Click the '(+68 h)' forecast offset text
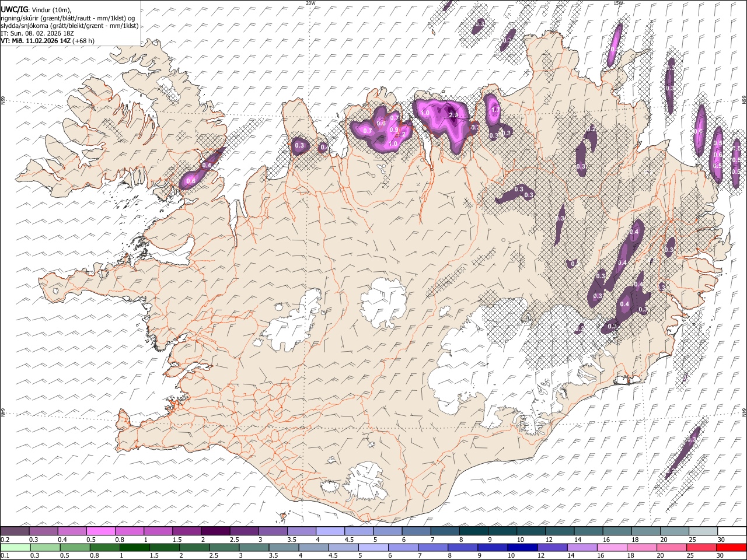This screenshot has width=747, height=560. [x=83, y=41]
